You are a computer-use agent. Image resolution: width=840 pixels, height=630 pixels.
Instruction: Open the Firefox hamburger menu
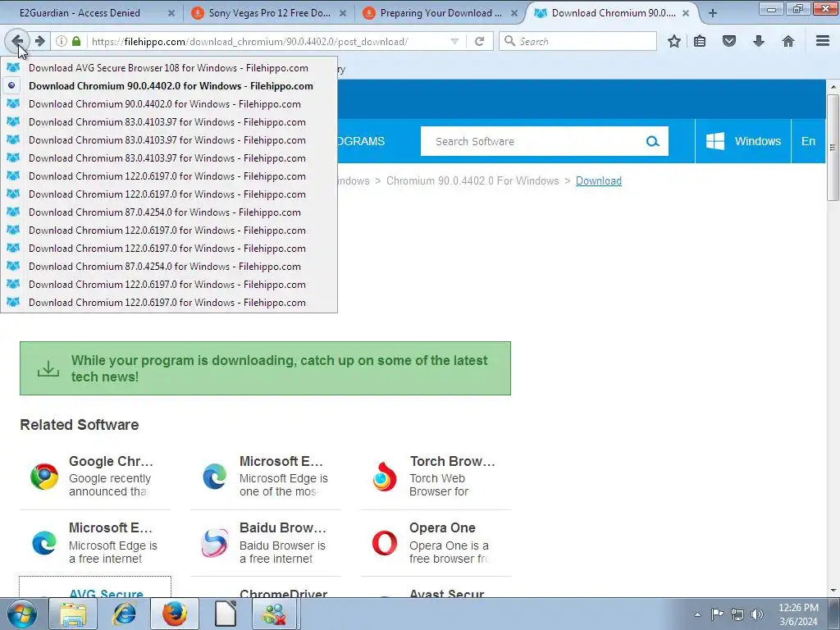[x=823, y=41]
